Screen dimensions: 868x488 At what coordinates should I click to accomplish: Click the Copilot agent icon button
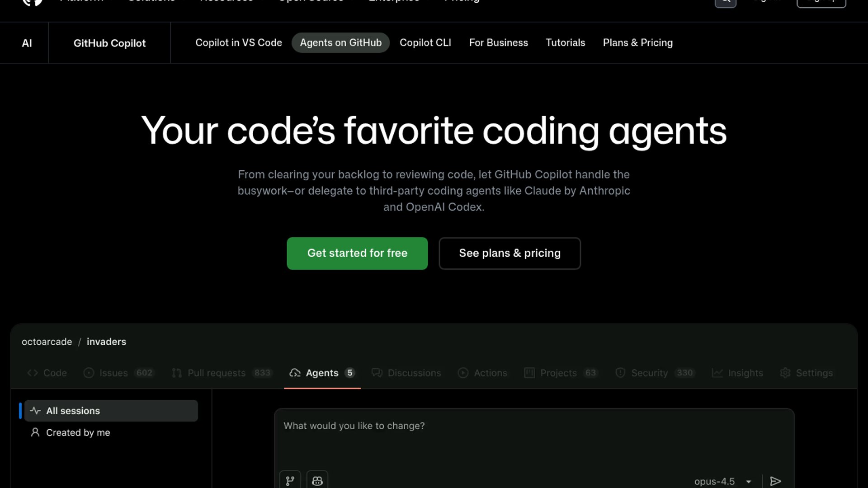[x=317, y=480]
